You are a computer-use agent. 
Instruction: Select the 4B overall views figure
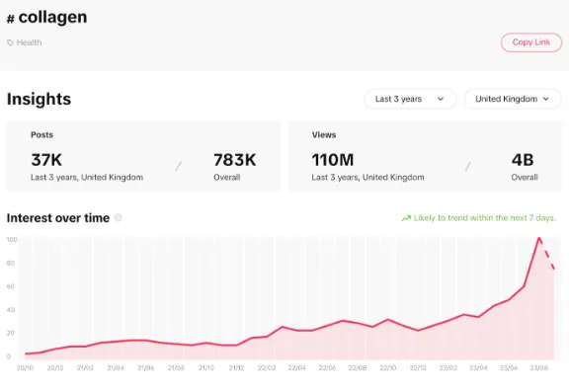coord(523,160)
